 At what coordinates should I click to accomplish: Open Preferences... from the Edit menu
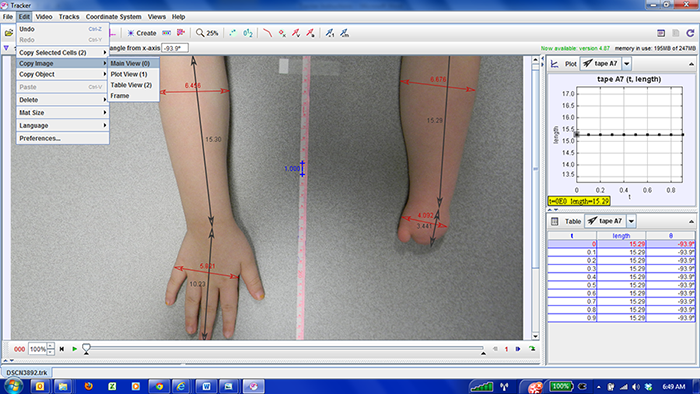pyautogui.click(x=62, y=138)
